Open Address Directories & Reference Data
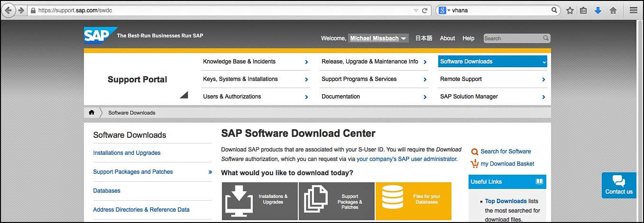 pos(141,210)
